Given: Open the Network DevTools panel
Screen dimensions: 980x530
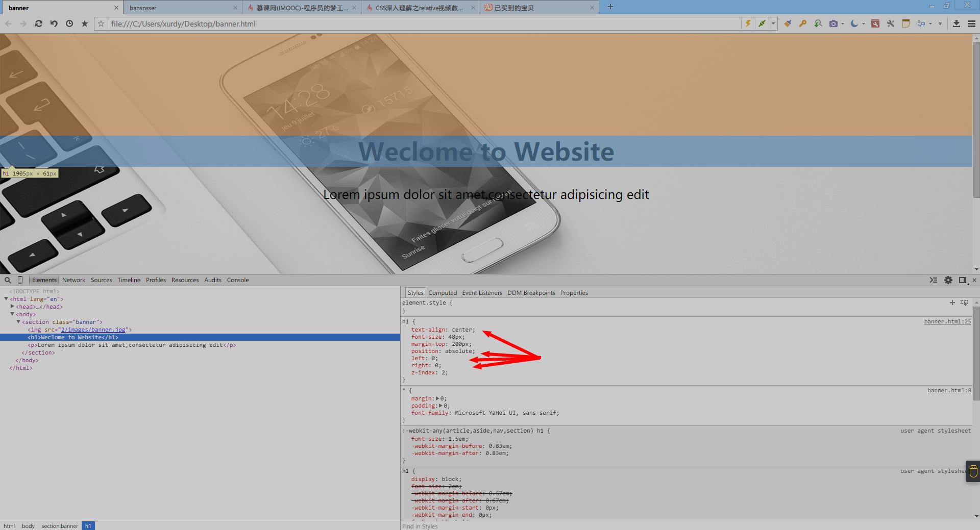Looking at the screenshot, I should 73,280.
